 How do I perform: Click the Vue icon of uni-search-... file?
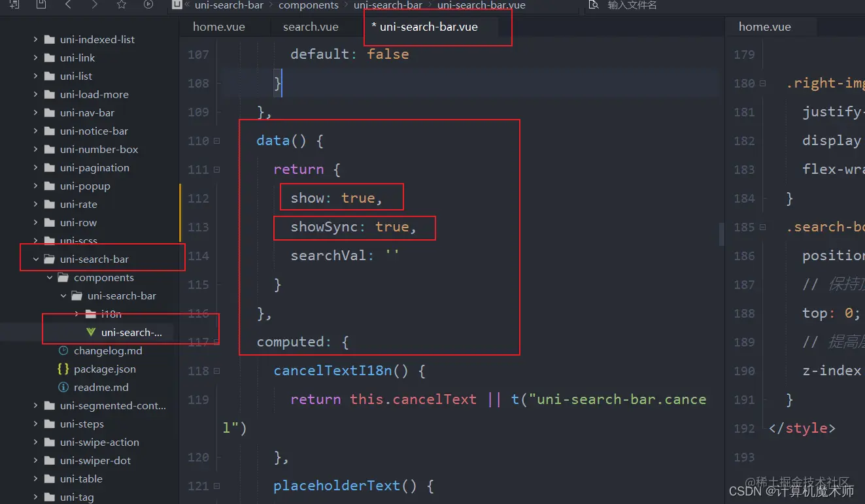coord(91,332)
